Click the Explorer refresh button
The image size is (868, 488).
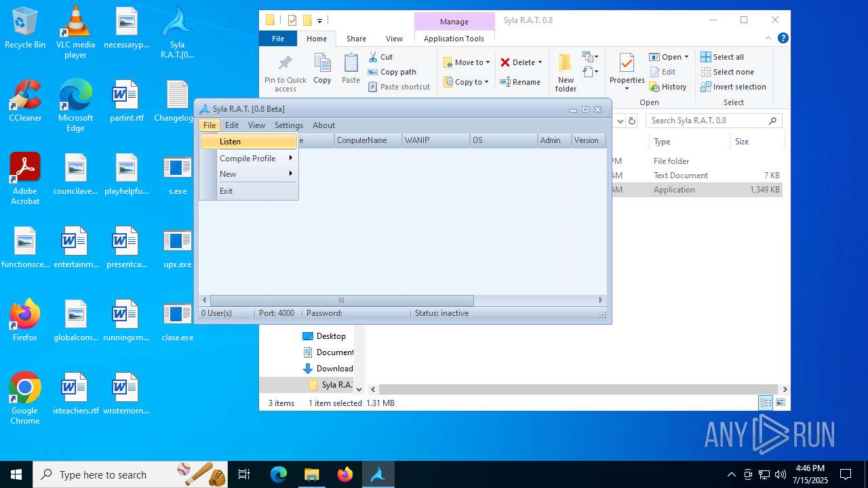tap(632, 121)
